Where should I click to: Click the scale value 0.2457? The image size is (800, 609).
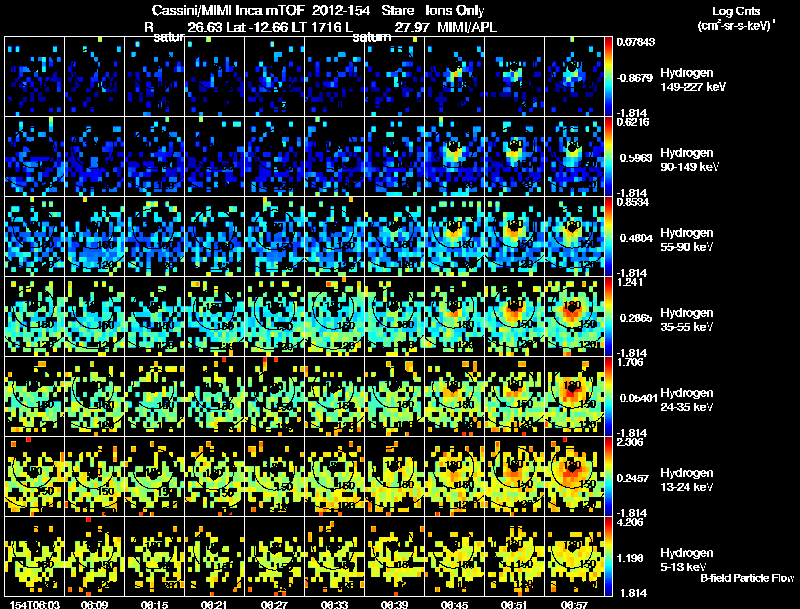634,478
